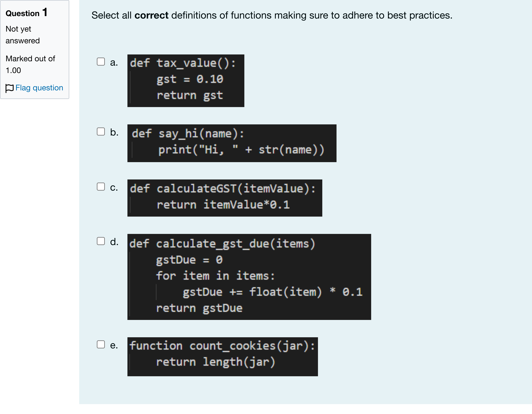The width and height of the screenshot is (532, 414).
Task: Click the calculate_gst_due code snippet
Action: 249,277
